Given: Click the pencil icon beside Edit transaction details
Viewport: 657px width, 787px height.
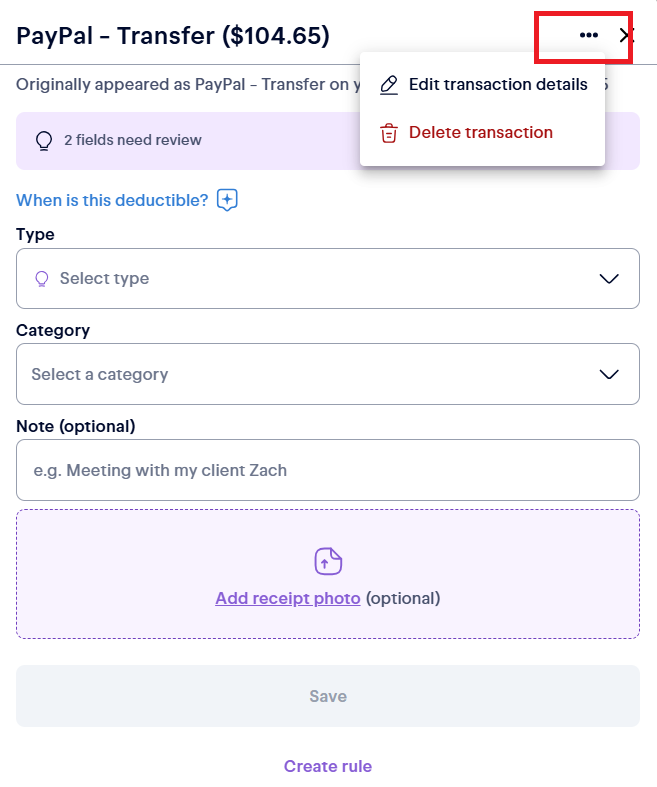Looking at the screenshot, I should pyautogui.click(x=388, y=85).
